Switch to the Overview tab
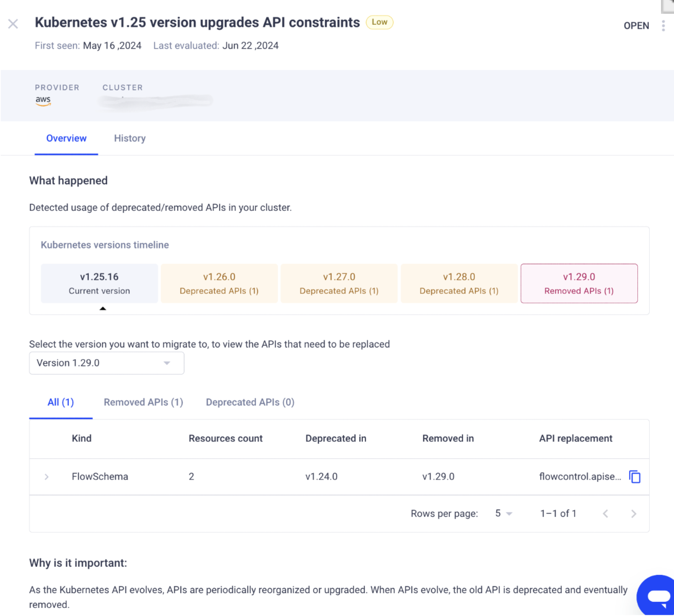Image resolution: width=674 pixels, height=616 pixels. 66,138
